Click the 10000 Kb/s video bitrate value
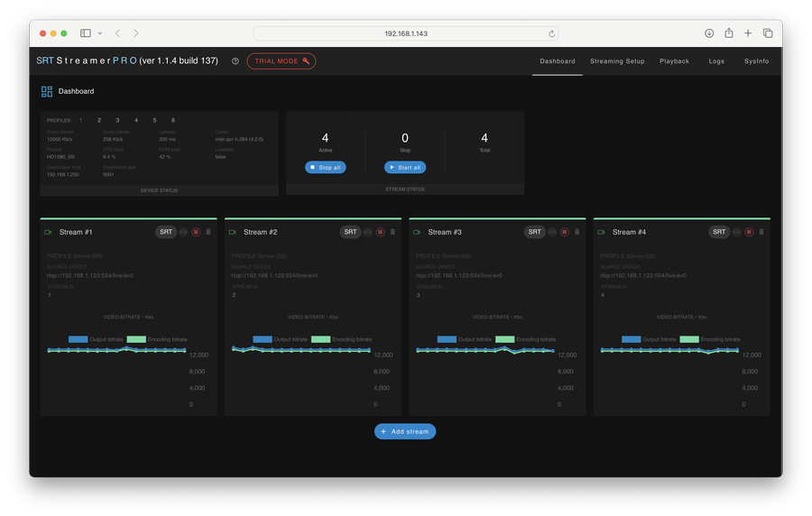Screen dimensions: 812x516 [x=60, y=139]
